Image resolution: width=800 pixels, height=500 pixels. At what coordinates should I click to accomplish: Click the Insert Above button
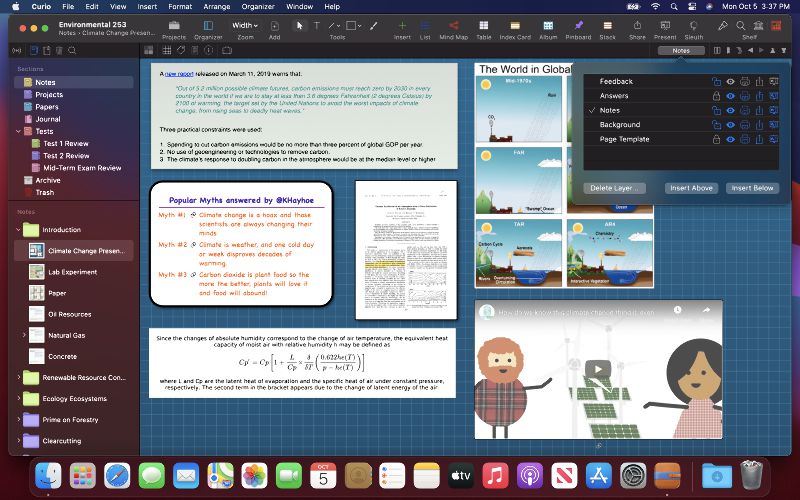coord(691,188)
